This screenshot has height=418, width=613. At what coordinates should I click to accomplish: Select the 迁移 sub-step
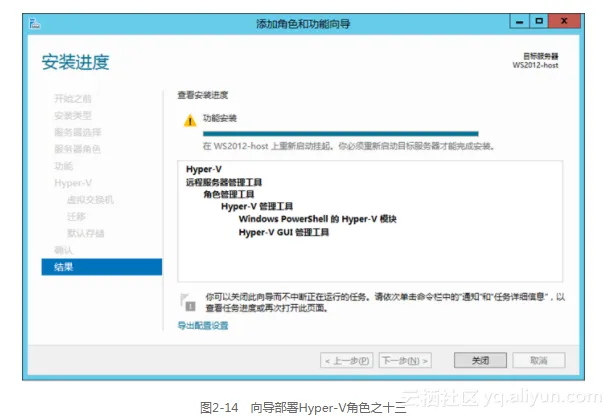(76, 216)
